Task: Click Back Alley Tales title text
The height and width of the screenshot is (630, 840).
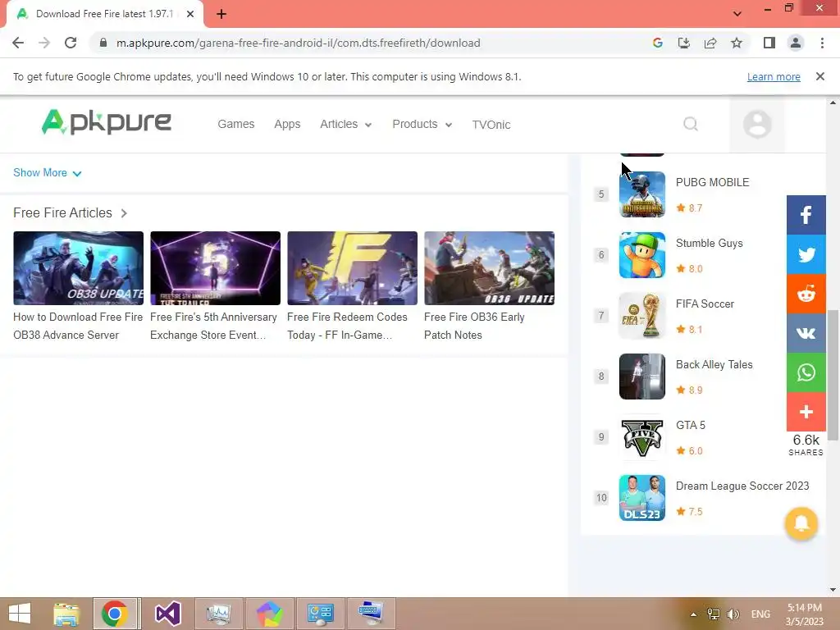Action: 714,364
